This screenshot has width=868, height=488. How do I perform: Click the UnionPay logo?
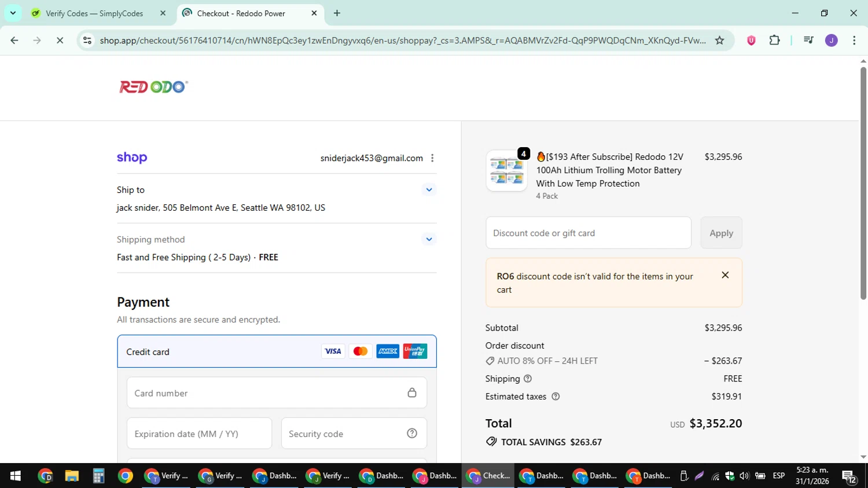415,351
